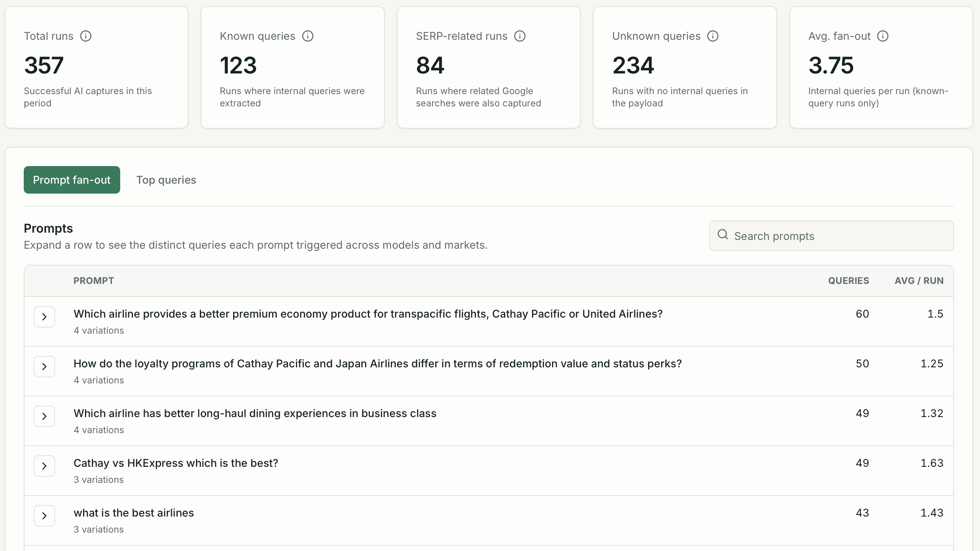
Task: Click the PROMPT column header
Action: (x=94, y=280)
